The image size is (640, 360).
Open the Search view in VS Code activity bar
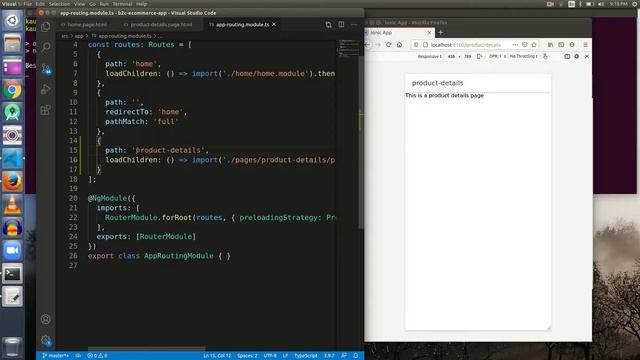point(46,47)
